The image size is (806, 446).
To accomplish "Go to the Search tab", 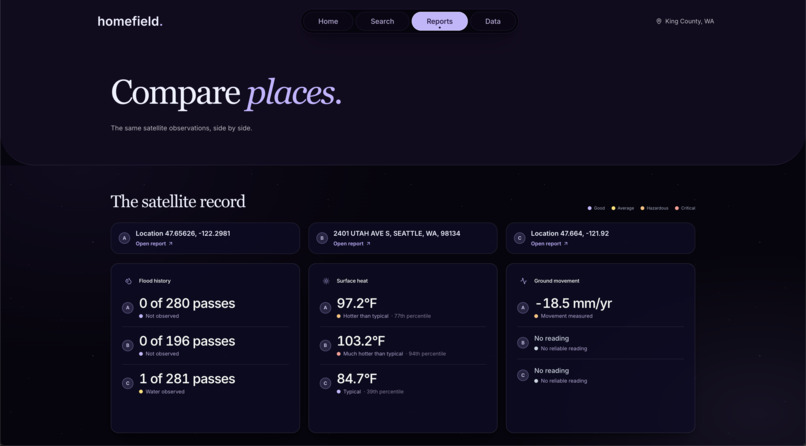I will pos(382,22).
